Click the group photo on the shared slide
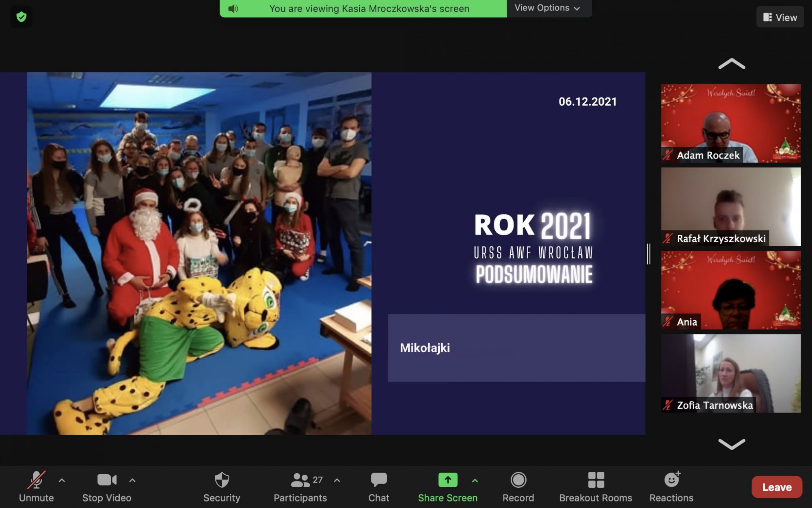The width and height of the screenshot is (812, 508). click(199, 254)
